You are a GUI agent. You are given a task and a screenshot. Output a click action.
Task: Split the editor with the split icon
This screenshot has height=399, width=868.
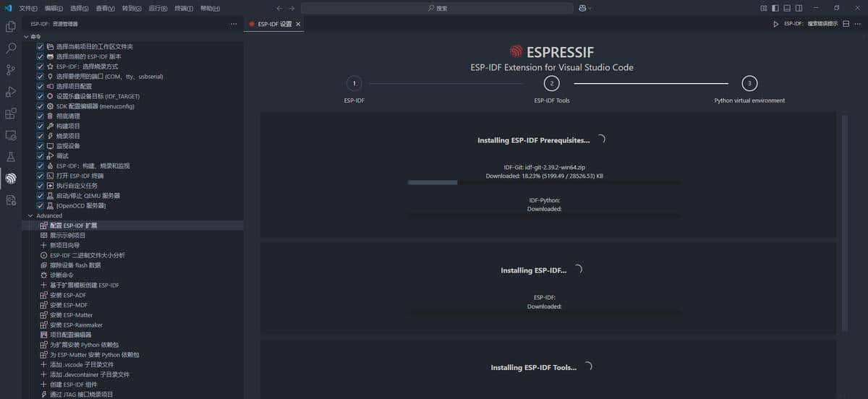click(x=846, y=24)
